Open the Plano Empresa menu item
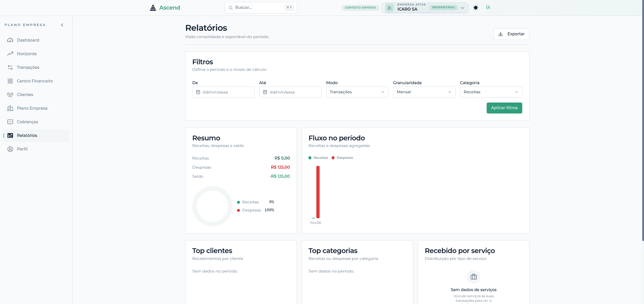The height and width of the screenshot is (304, 644). [32, 108]
